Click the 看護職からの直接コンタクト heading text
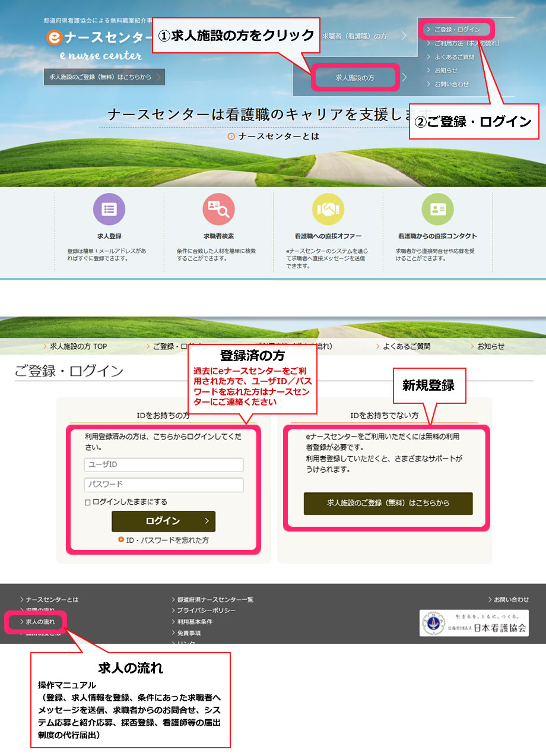The width and height of the screenshot is (546, 756). click(437, 236)
